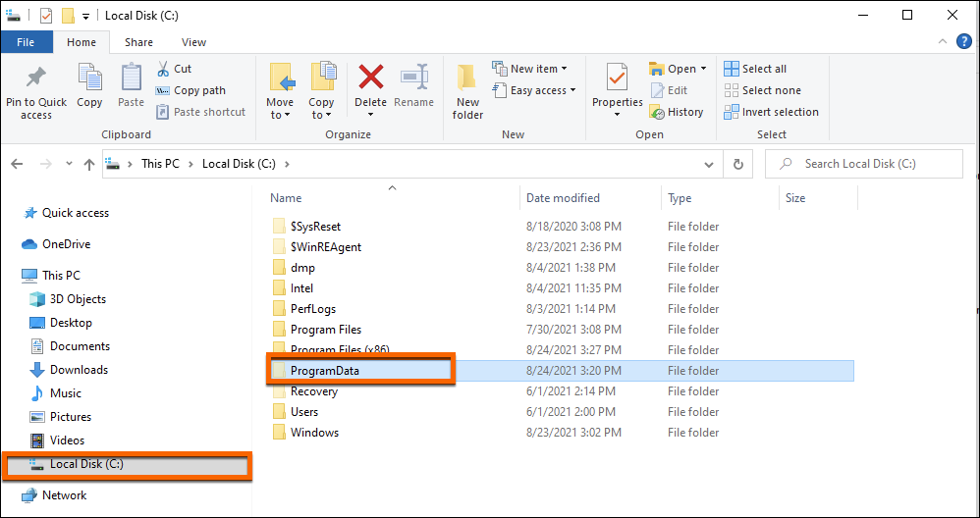Pin to Quick access button
The image size is (980, 518).
(x=36, y=92)
